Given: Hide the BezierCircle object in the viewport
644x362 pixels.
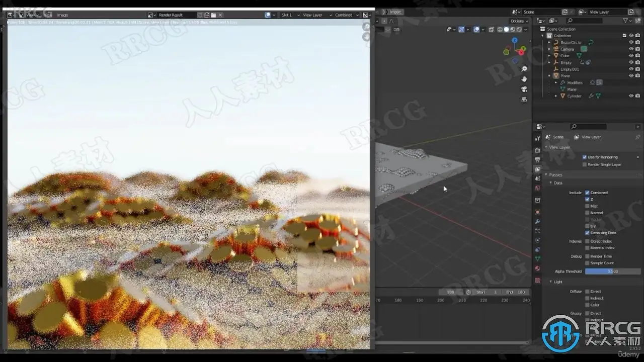Looking at the screenshot, I should click(631, 42).
